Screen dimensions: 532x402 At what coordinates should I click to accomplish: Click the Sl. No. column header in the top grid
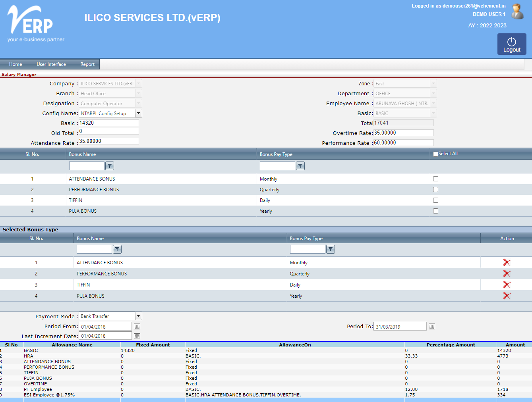pyautogui.click(x=32, y=154)
